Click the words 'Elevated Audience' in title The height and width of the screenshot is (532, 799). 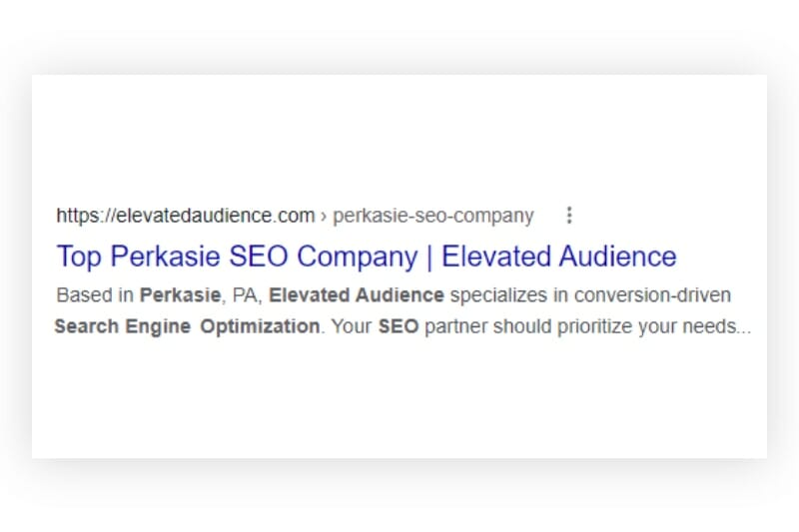pyautogui.click(x=558, y=257)
